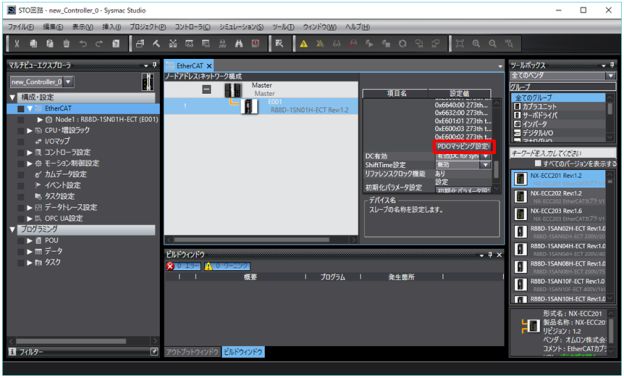Screen dimensions: 624x378
Task: Click the Find binoculars toolbar icon
Action: 239,44
